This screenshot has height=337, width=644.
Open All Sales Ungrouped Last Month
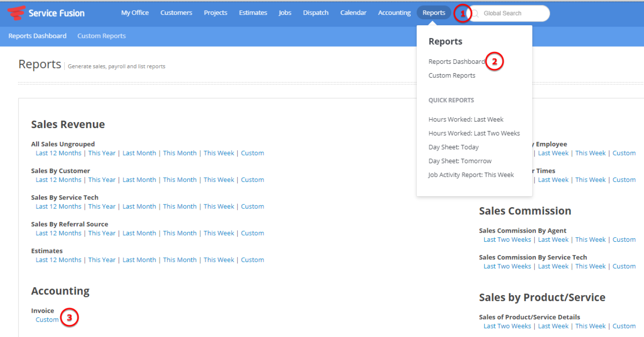139,153
